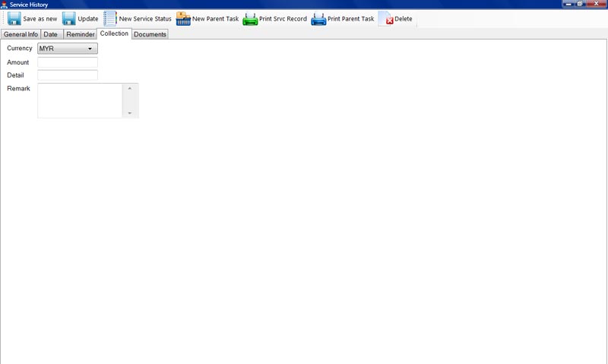Click the Save as new floppy icon
Image resolution: width=608 pixels, height=364 pixels.
point(14,18)
